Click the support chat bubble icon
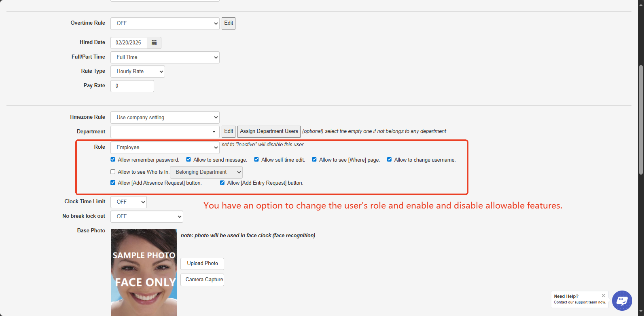The image size is (644, 316). point(622,301)
